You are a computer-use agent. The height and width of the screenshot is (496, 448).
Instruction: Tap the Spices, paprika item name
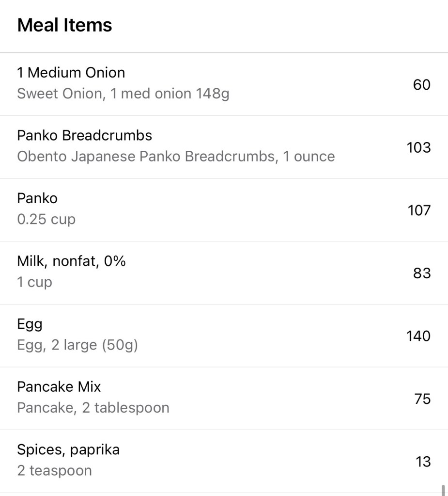coord(68,449)
